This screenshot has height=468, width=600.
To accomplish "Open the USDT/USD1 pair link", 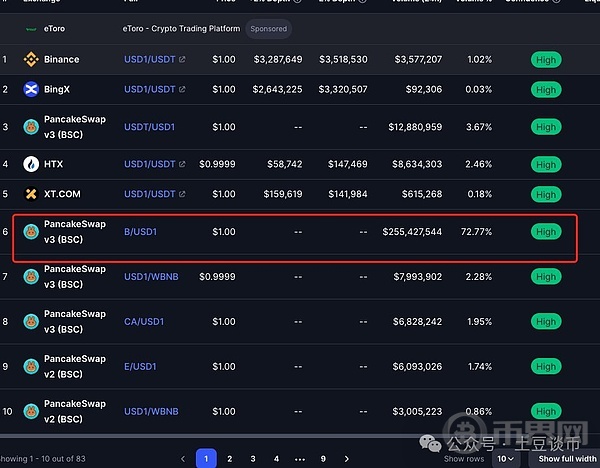I will (149, 127).
